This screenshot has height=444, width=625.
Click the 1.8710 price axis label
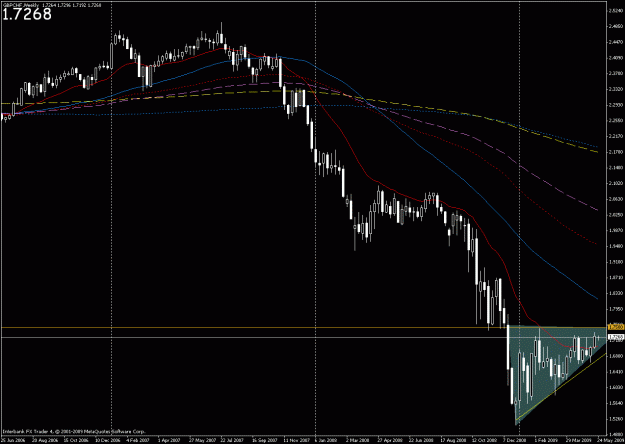(x=616, y=278)
